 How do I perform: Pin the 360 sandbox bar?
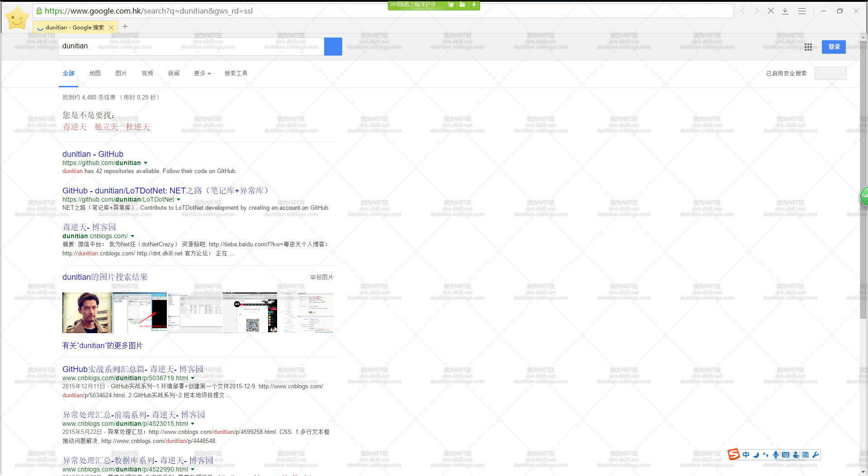pyautogui.click(x=474, y=5)
